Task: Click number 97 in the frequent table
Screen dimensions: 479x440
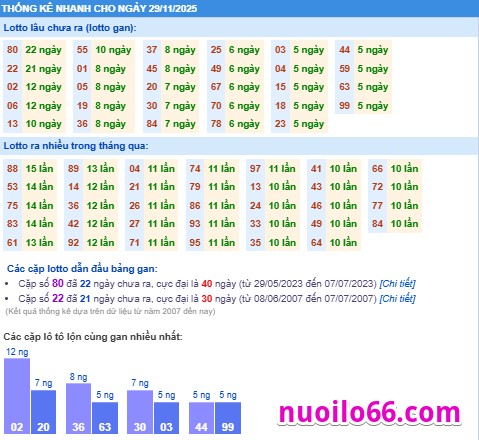Action: pos(255,168)
